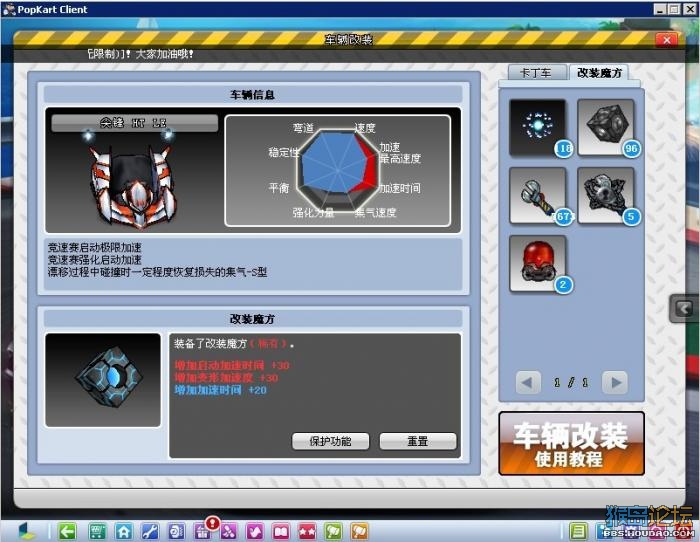Open the shop cart icon
This screenshot has width=700, height=542.
tap(97, 531)
